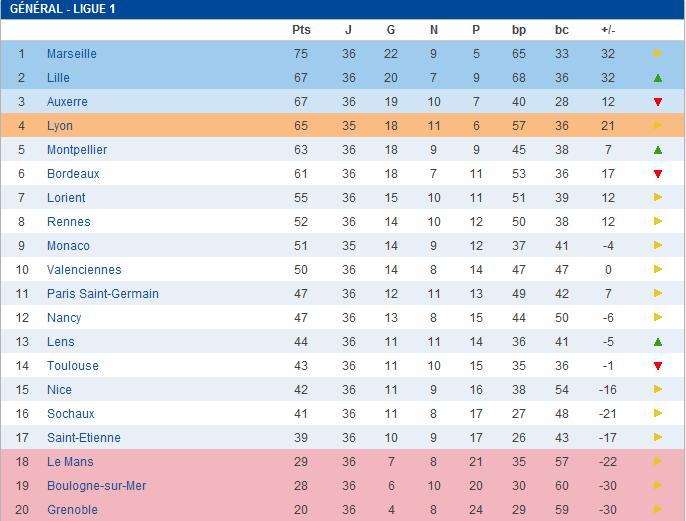Open the Le Mans team link

pyautogui.click(x=69, y=462)
